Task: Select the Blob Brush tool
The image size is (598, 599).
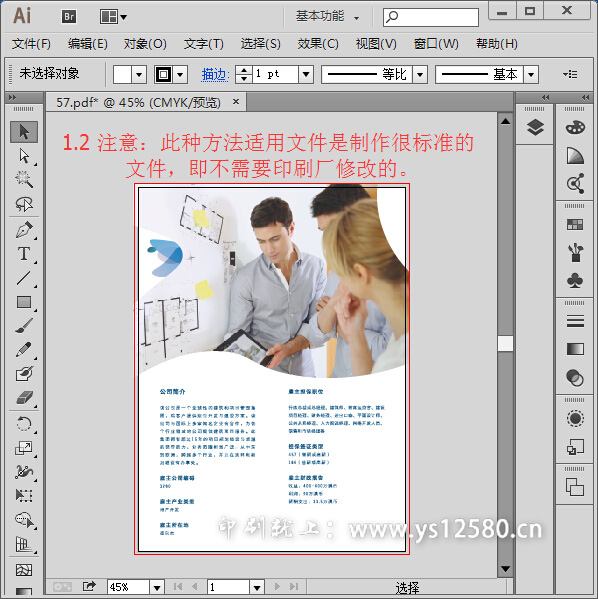Action: [x=24, y=373]
